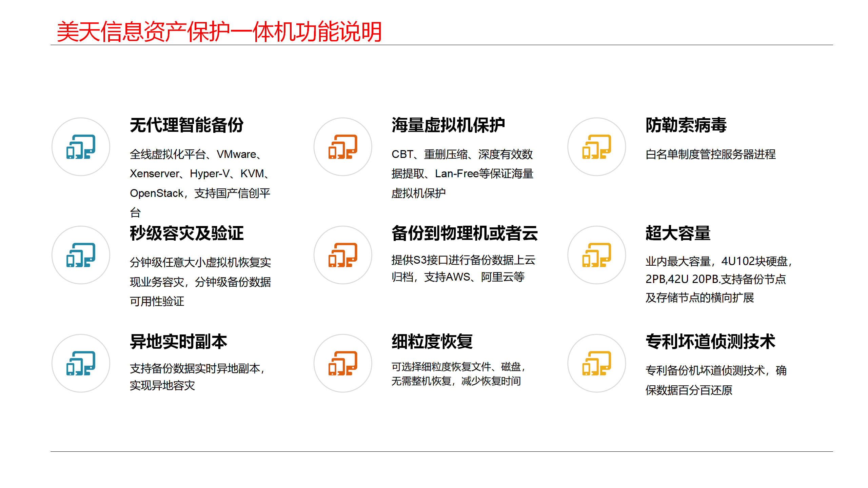Viewport: 868px width, 488px height.
Task: Click the blue icon beside 无代理智能备份
Action: (x=81, y=147)
